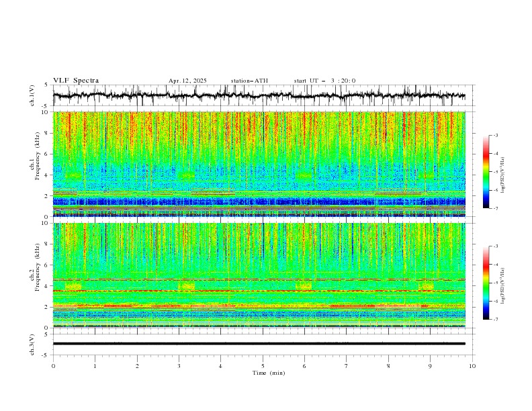The height and width of the screenshot is (411, 532).
Task: Click the time axis tick label '3'
Action: point(179,366)
